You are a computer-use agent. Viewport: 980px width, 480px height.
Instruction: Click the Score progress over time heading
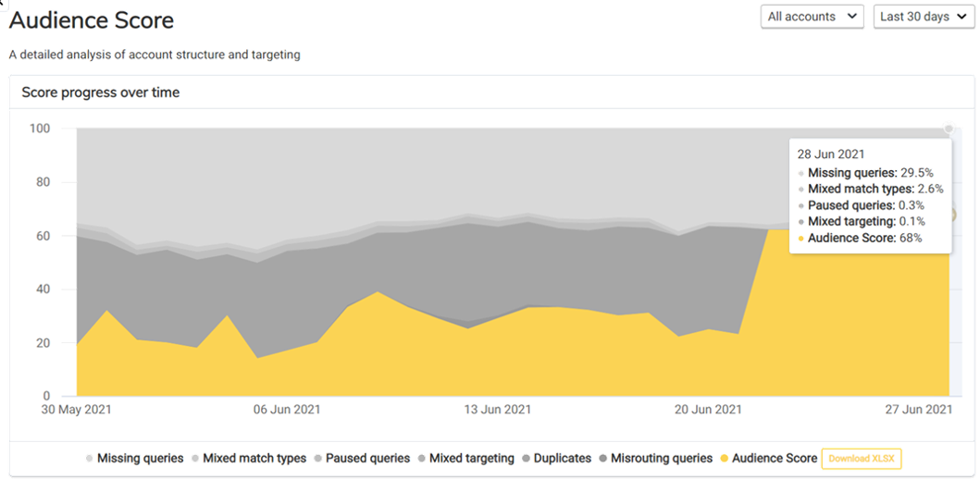coord(101,92)
